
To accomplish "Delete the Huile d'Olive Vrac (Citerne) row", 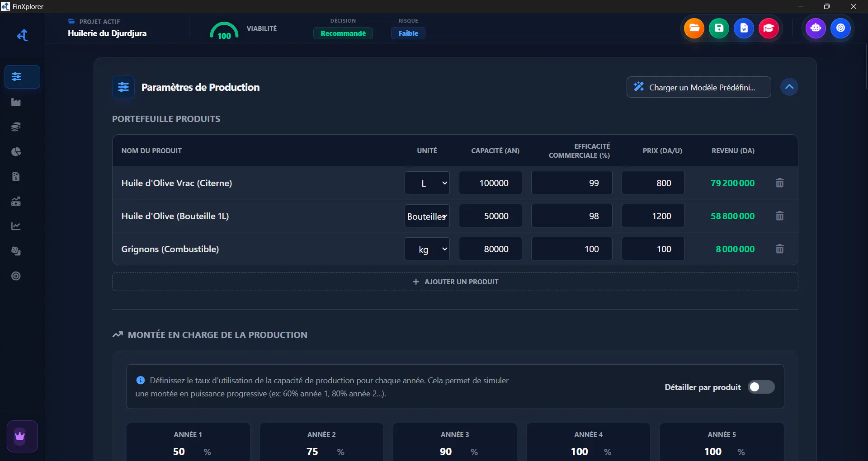I will pos(780,183).
